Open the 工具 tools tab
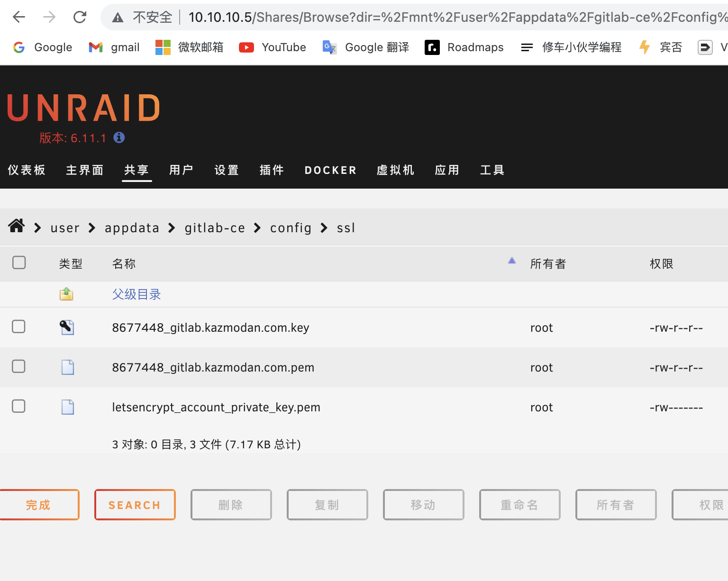Image resolution: width=728 pixels, height=581 pixels. [x=492, y=170]
